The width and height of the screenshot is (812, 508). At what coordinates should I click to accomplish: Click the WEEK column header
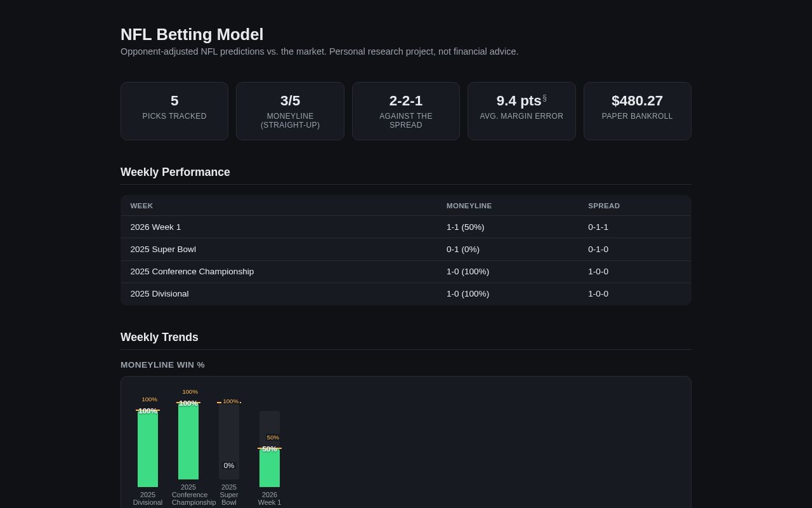point(141,206)
